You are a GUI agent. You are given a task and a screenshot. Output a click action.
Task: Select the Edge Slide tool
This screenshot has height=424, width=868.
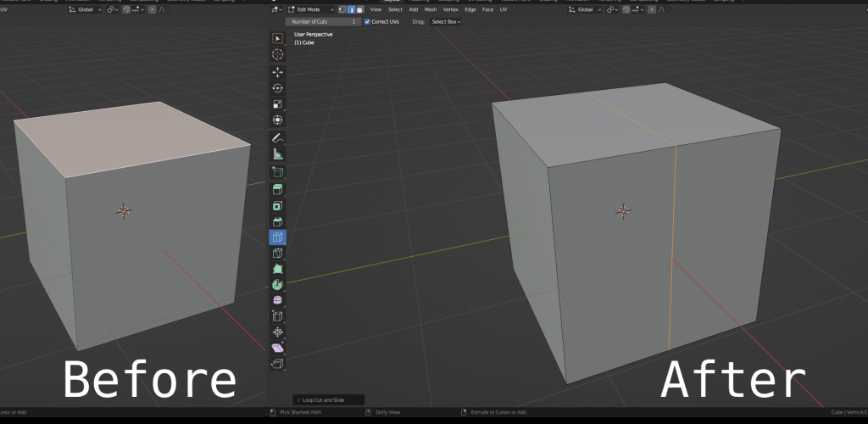277,316
